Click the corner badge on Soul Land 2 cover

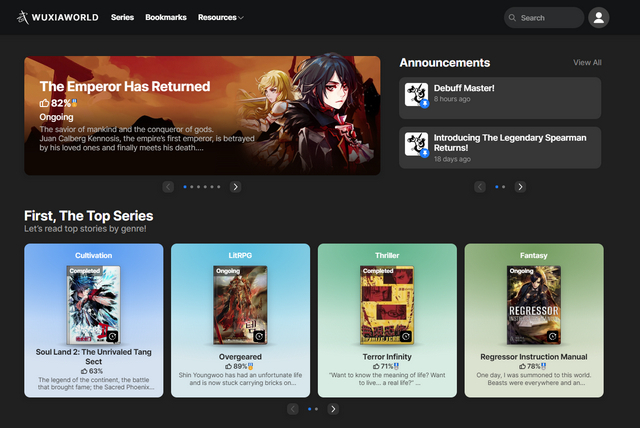point(113,337)
